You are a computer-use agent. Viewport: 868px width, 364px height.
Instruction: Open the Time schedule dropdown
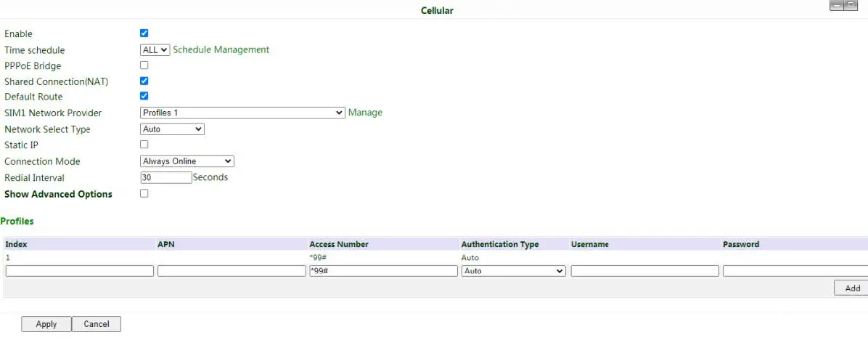pyautogui.click(x=155, y=50)
